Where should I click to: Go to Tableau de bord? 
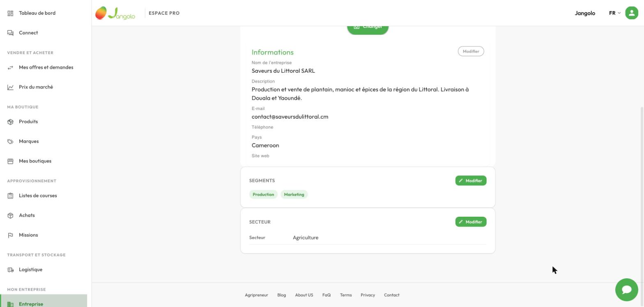[37, 13]
